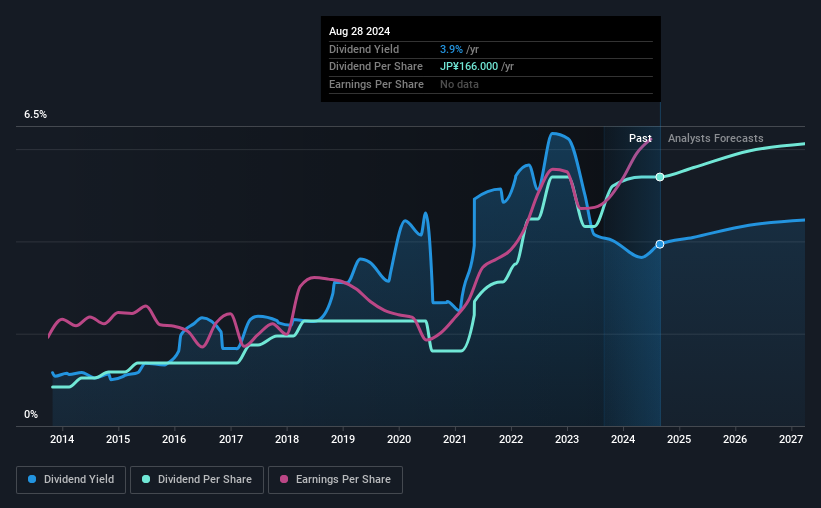Click the 0% y-axis label
821x508 pixels.
(31, 414)
